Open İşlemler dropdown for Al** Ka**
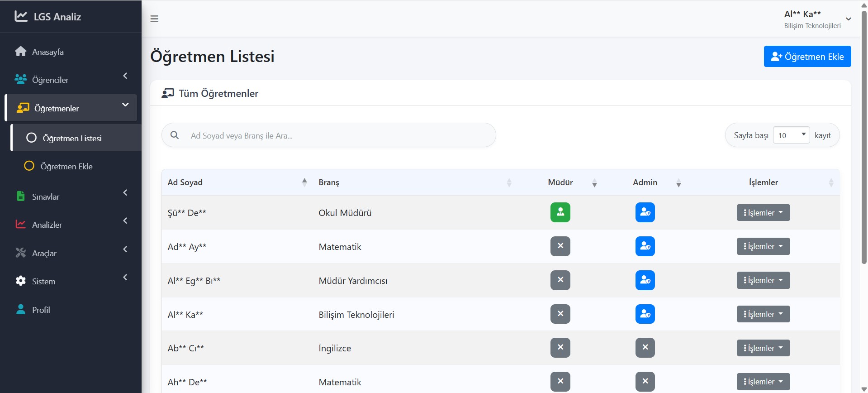The width and height of the screenshot is (868, 393). (x=763, y=314)
